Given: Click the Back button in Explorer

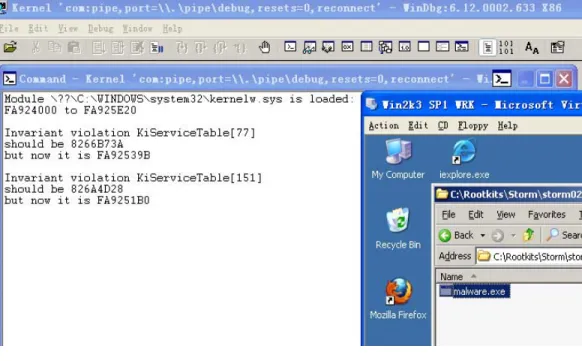Looking at the screenshot, I should (456, 235).
